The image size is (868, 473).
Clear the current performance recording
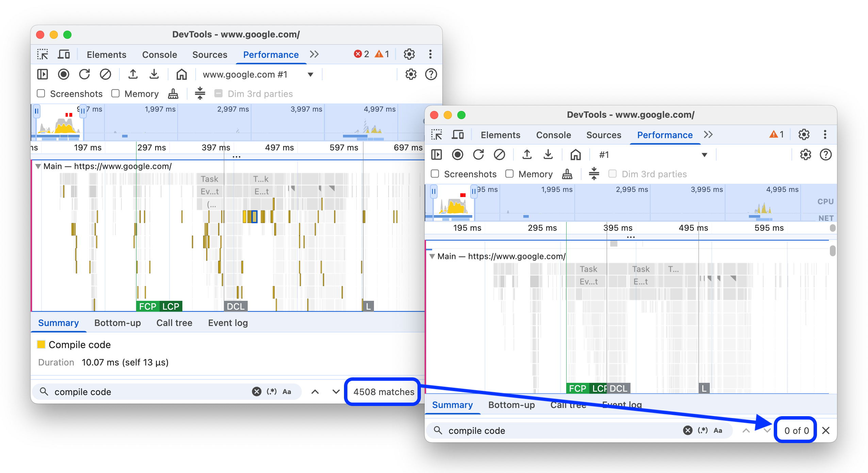[x=106, y=74]
